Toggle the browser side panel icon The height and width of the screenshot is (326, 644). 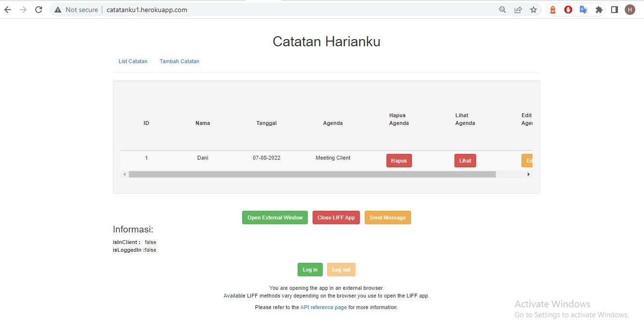tap(615, 10)
